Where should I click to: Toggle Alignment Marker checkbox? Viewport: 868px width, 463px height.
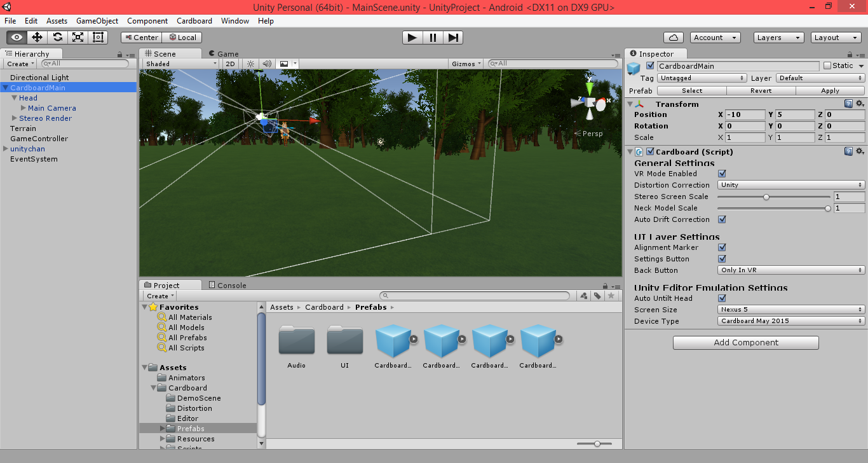pyautogui.click(x=722, y=247)
